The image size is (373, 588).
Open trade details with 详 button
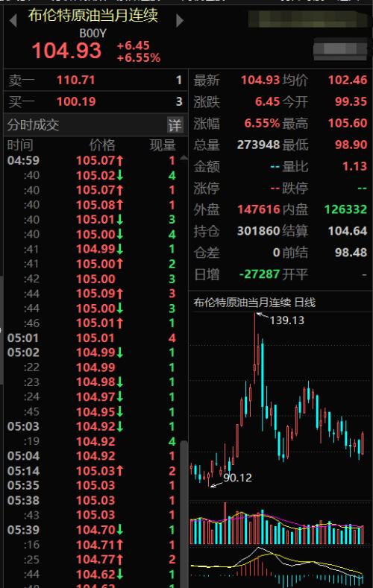point(175,125)
